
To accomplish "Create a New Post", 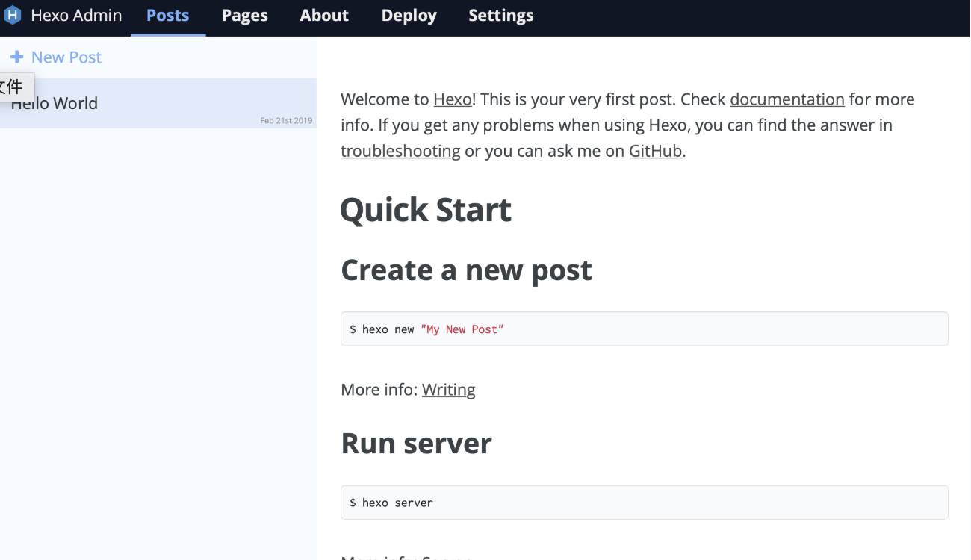I will (x=56, y=57).
